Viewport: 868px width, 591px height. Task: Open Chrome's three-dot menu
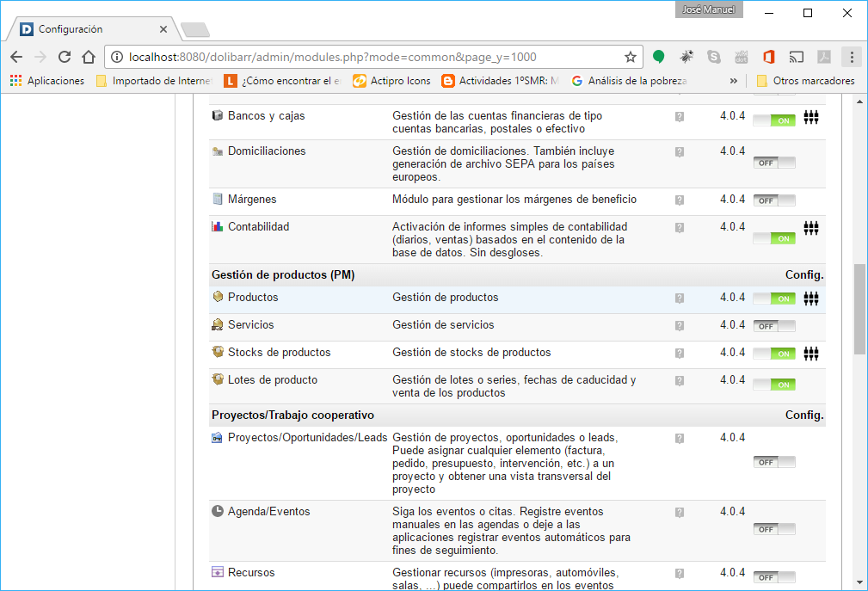point(852,57)
